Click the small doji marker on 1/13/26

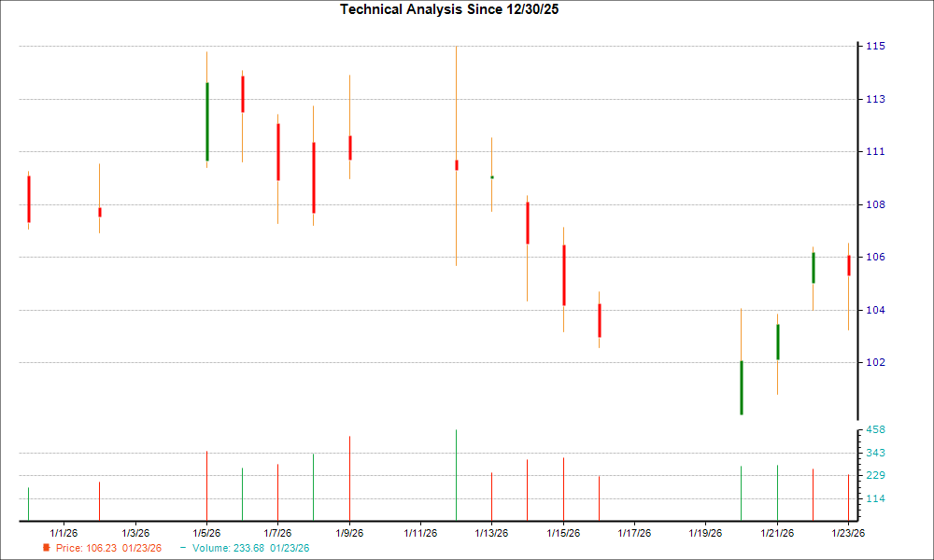pos(491,176)
